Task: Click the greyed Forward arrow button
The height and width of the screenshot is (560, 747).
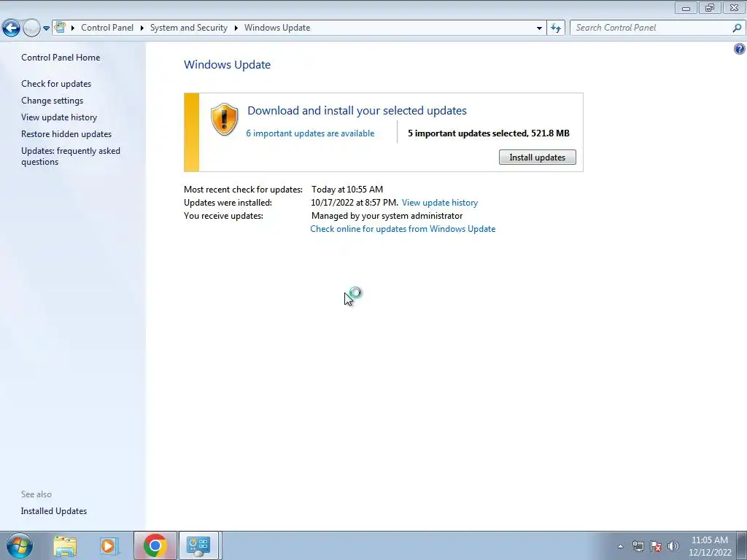Action: coord(31,28)
